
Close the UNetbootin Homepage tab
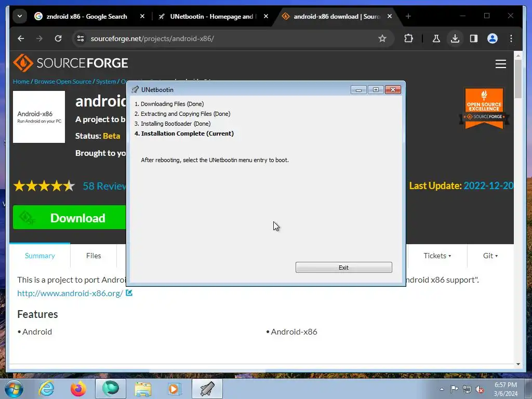[266, 16]
